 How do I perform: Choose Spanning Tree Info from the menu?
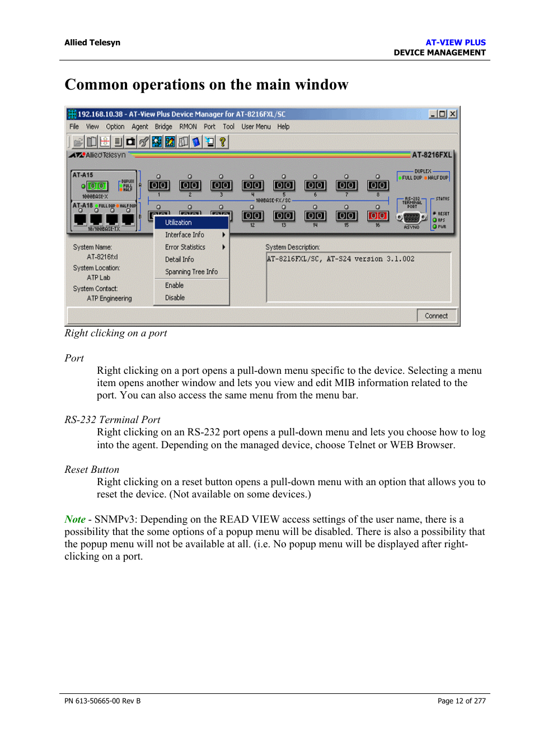(x=192, y=272)
